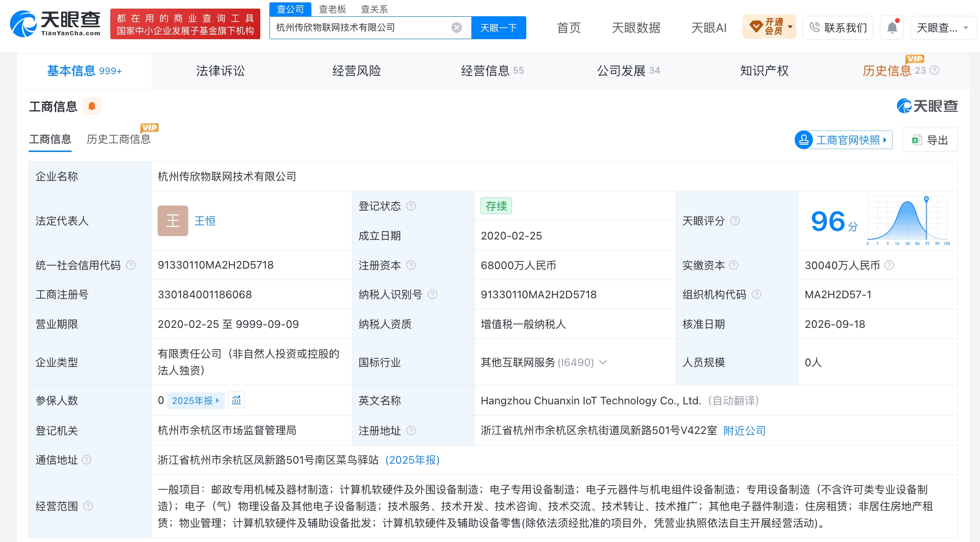Open the 附近公司 link
Screen dimensions: 980x542
(744, 431)
